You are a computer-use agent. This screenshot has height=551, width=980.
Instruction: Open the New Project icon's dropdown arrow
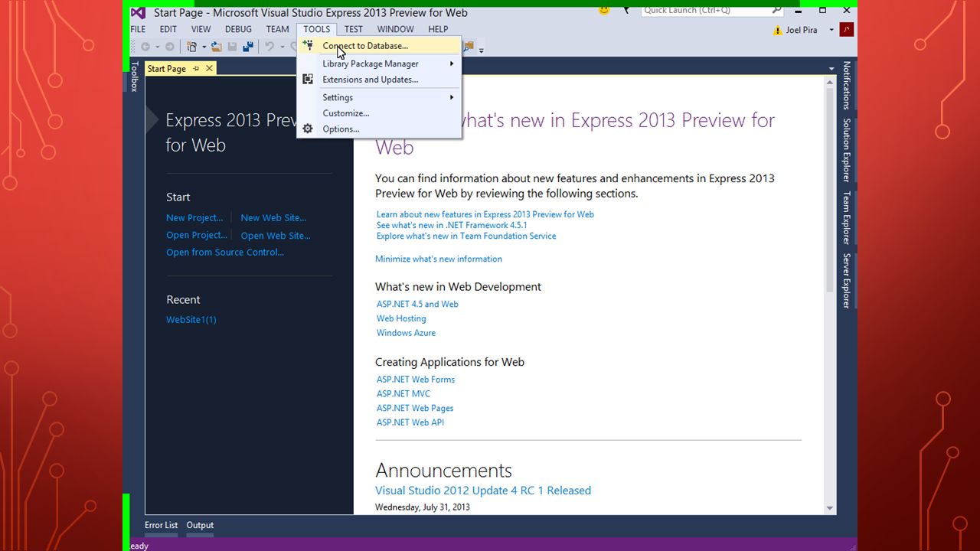point(204,47)
